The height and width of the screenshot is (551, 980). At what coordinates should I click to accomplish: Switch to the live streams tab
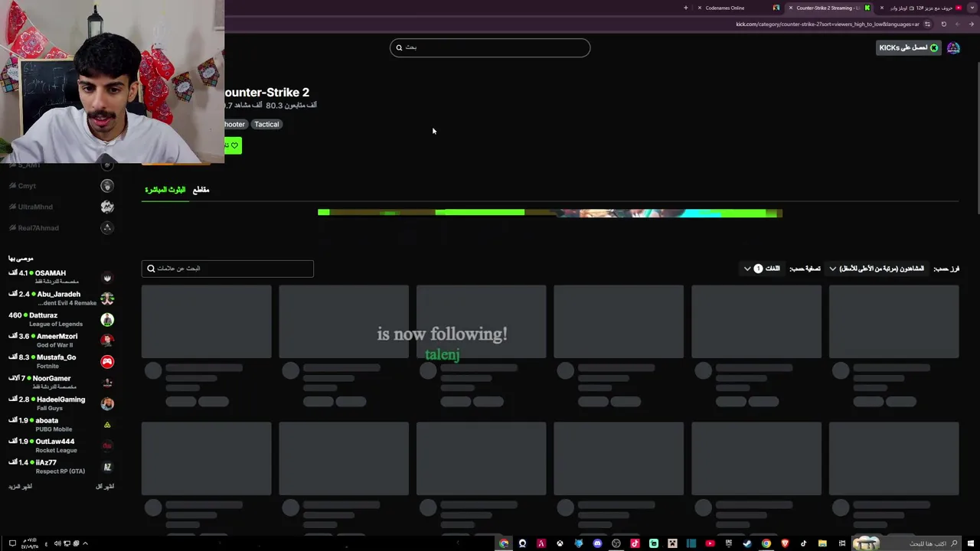pos(165,190)
